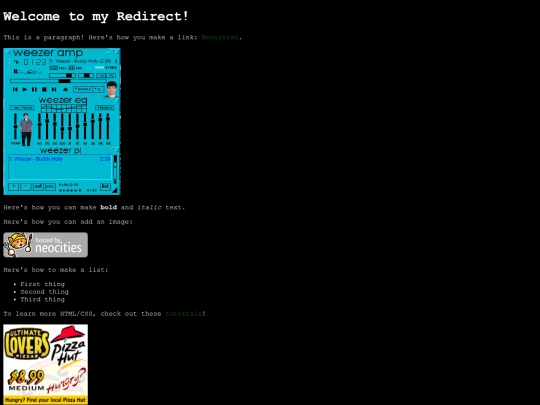Click the song seek bar in weezer amp
This screenshot has width=540, height=405.
tap(58, 81)
